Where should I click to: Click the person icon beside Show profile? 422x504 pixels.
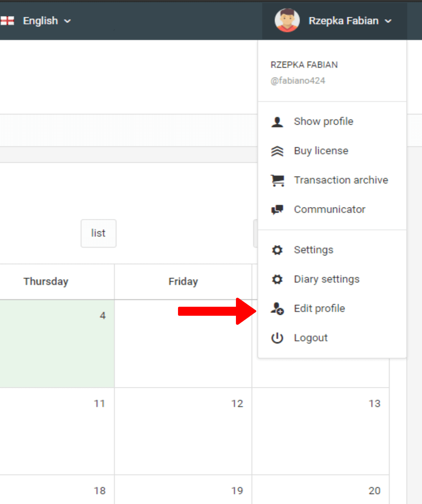click(x=277, y=122)
